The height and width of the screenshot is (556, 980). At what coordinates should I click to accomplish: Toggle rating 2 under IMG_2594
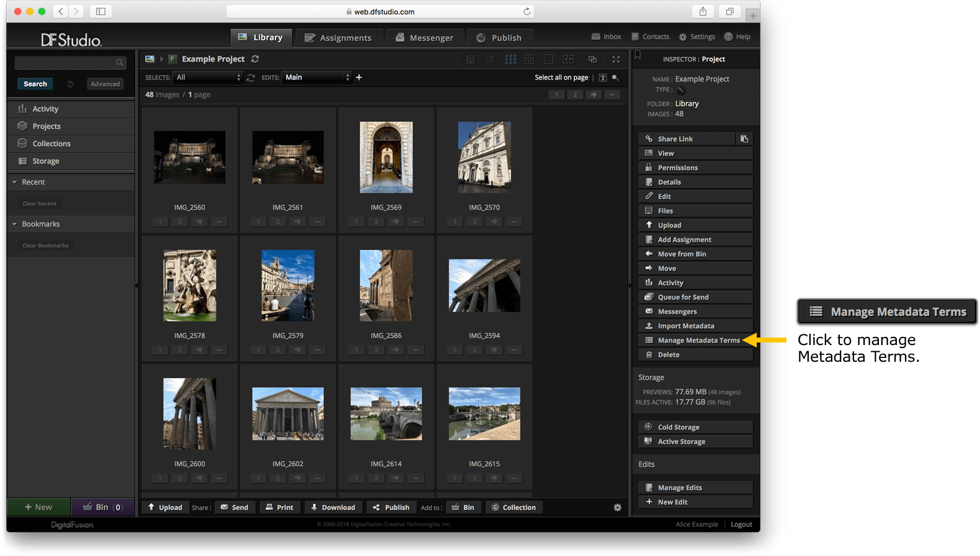[474, 350]
